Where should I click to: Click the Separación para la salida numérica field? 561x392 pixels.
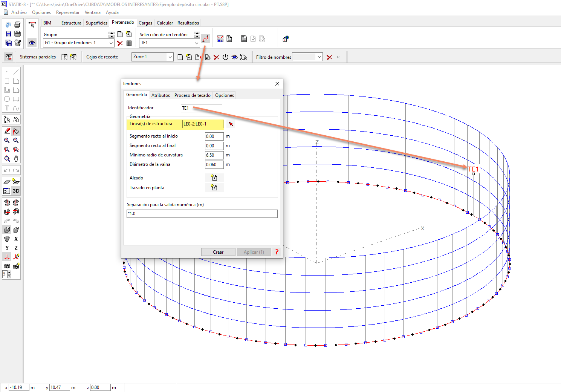(202, 214)
